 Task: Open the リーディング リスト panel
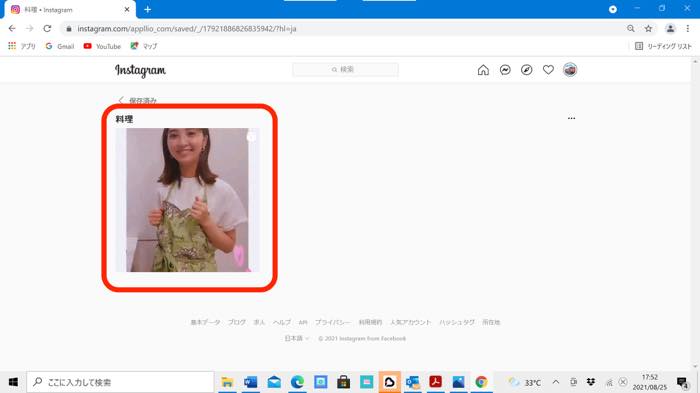663,46
